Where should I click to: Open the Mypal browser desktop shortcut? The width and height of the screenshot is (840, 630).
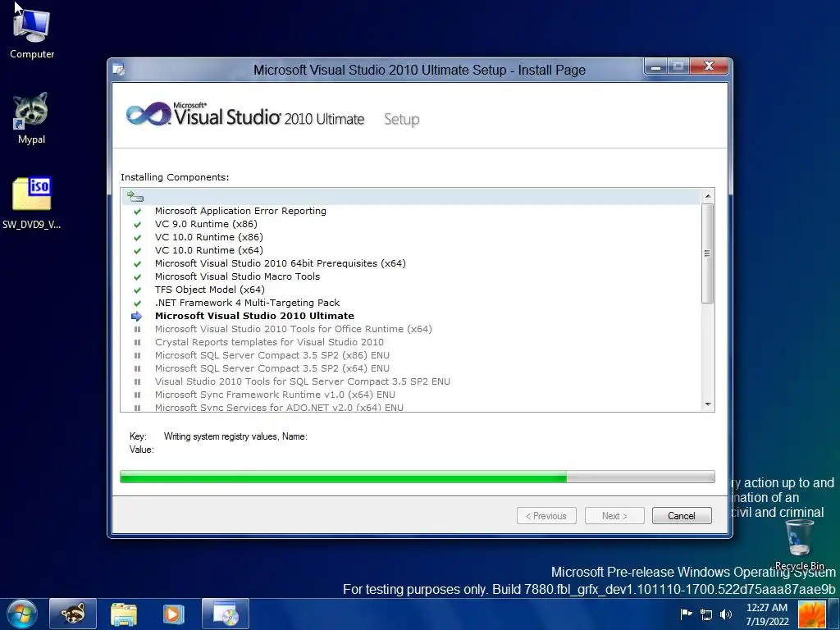click(31, 119)
